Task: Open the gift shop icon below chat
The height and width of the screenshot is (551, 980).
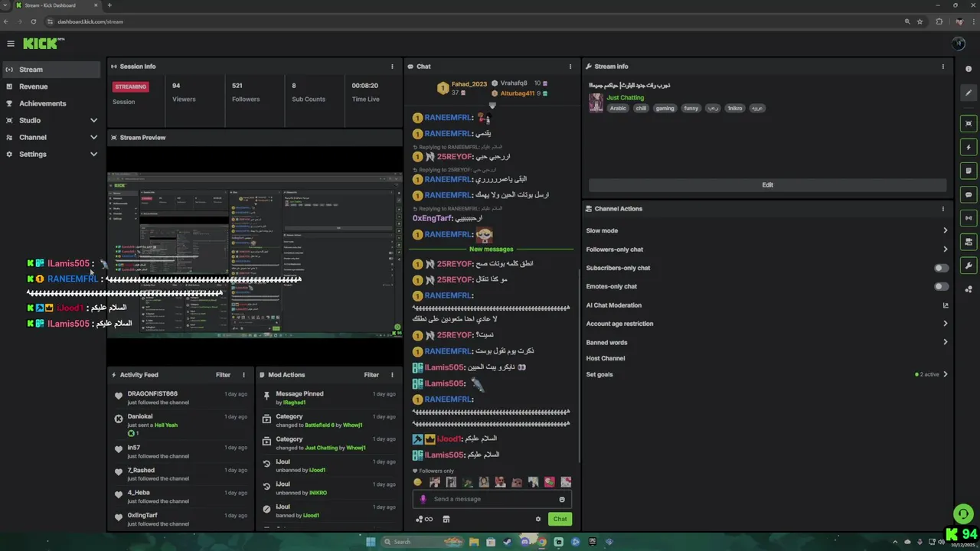Action: coord(446,519)
